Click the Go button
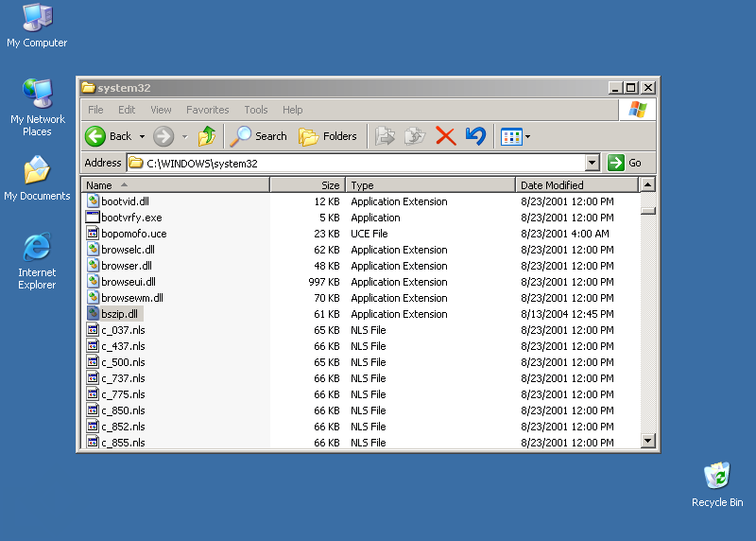Screen dimensions: 756x541 (625, 163)
